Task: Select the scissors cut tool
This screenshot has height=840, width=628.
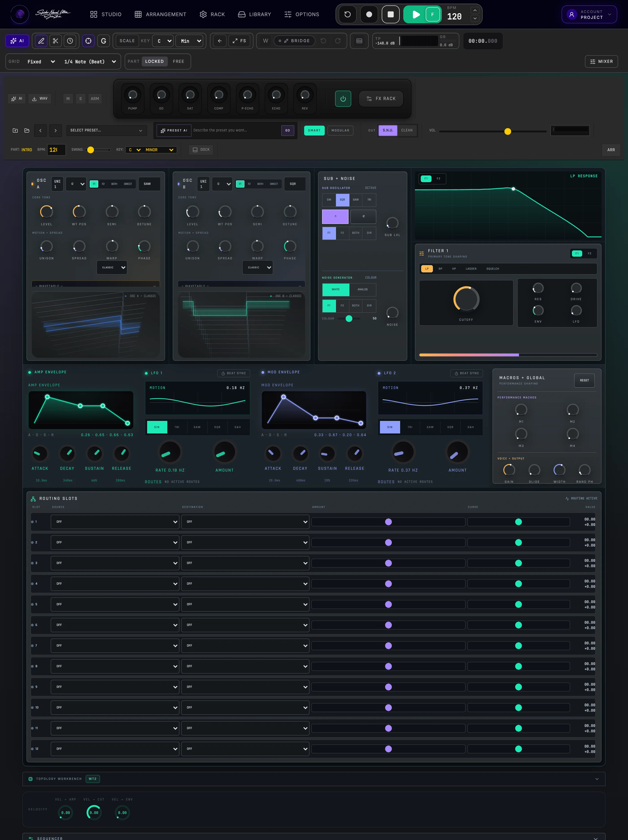Action: pyautogui.click(x=56, y=41)
